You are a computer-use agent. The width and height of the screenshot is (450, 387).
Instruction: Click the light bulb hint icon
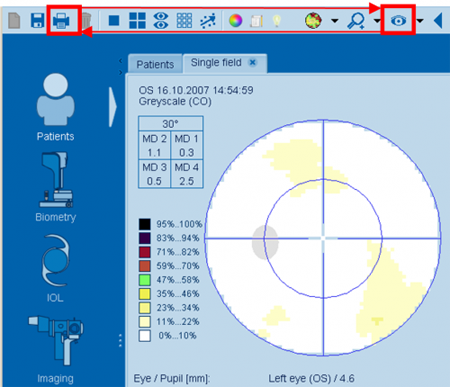[x=276, y=21]
